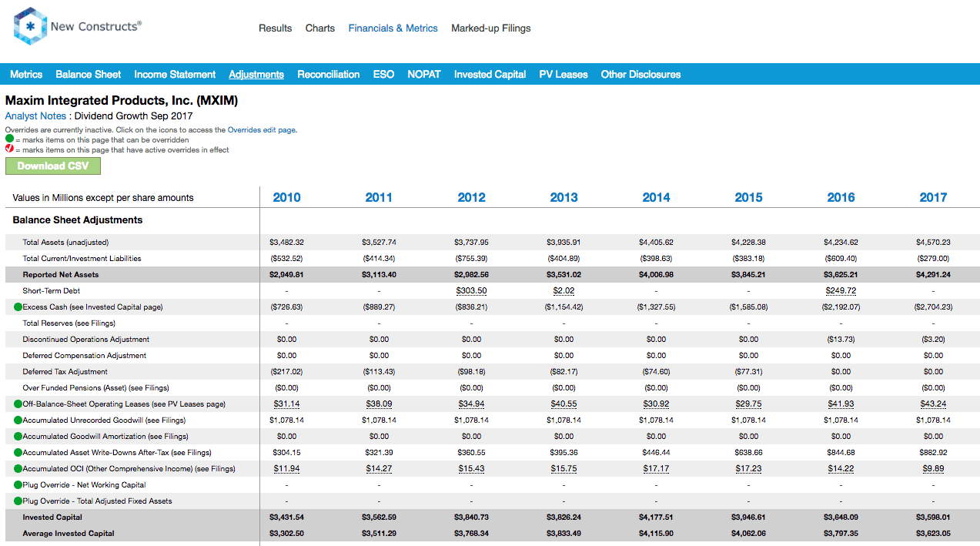
Task: Switch to the Income Statement tab
Action: [175, 75]
